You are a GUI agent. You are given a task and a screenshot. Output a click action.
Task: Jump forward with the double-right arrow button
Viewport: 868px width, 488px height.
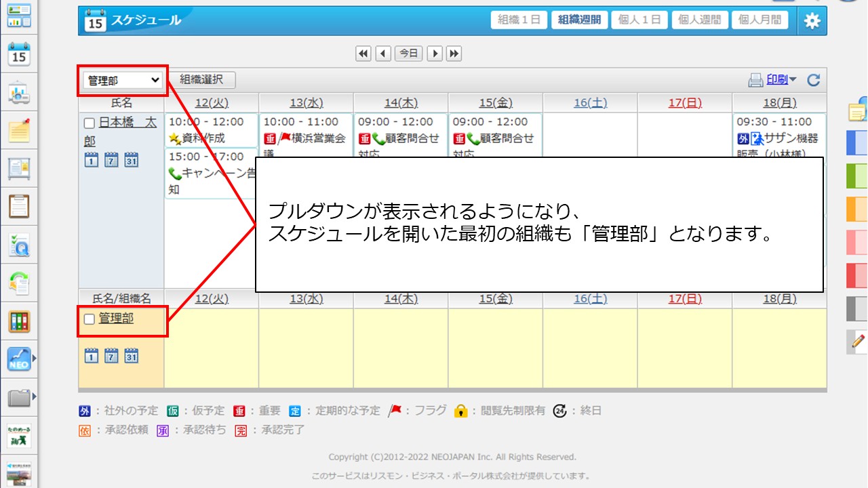click(x=454, y=54)
